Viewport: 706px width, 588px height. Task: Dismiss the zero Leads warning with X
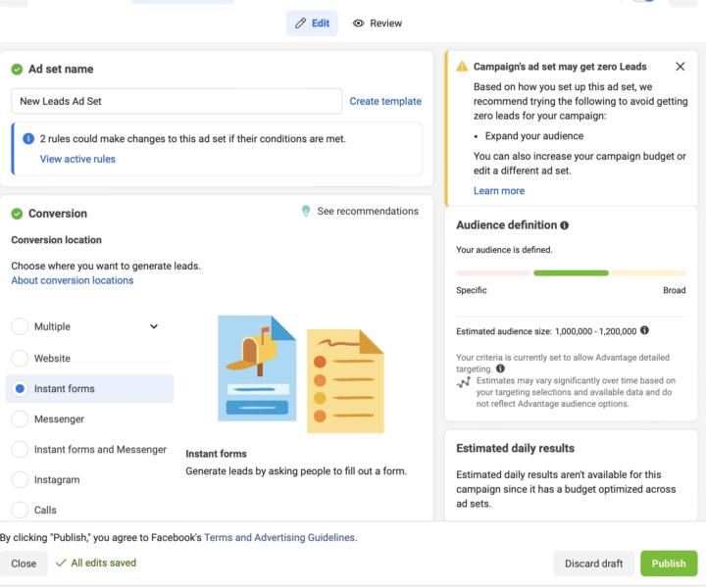point(681,67)
